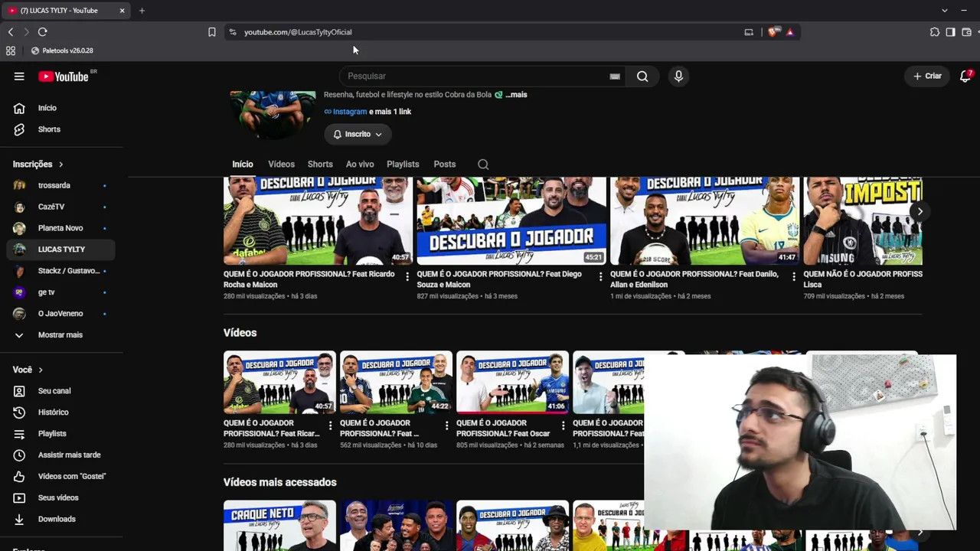Play the 41:47 Descubra o Jogador thumbnail
The width and height of the screenshot is (980, 551).
click(704, 221)
